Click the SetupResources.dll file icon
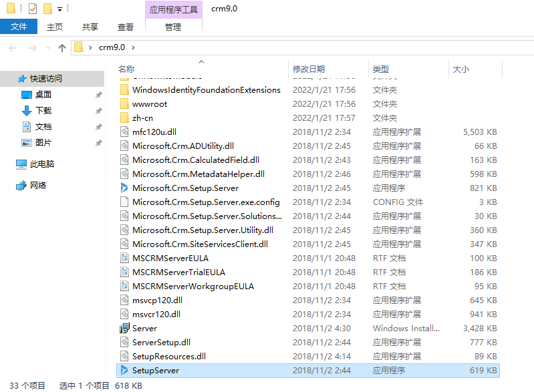Image resolution: width=534 pixels, height=392 pixels. pyautogui.click(x=124, y=356)
